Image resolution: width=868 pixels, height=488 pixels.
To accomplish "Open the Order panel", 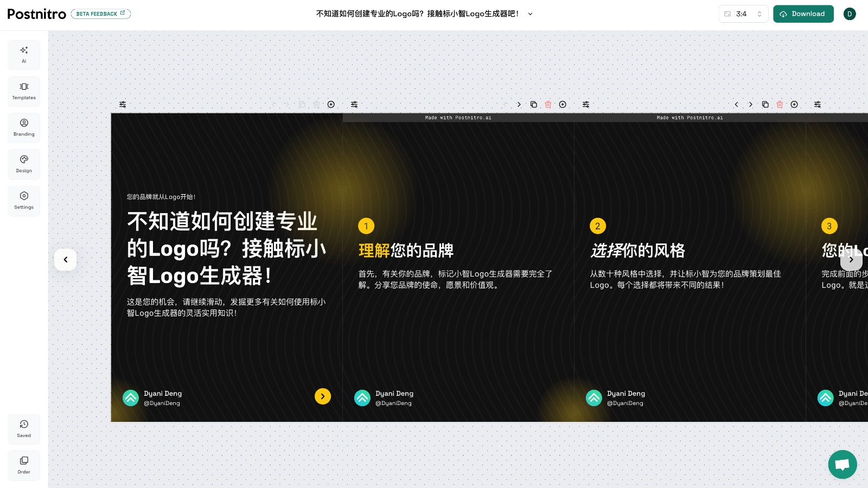I will coord(24,465).
